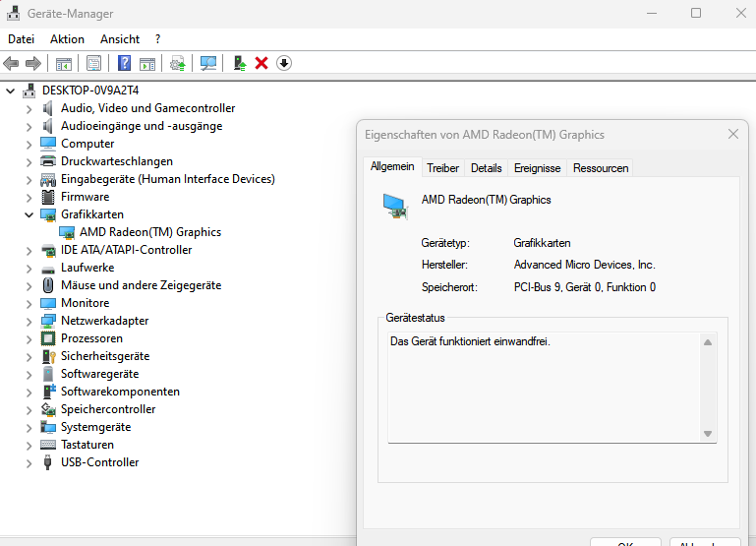Click the Update driver toolbar icon
Screen dimensions: 756x546
click(x=177, y=63)
